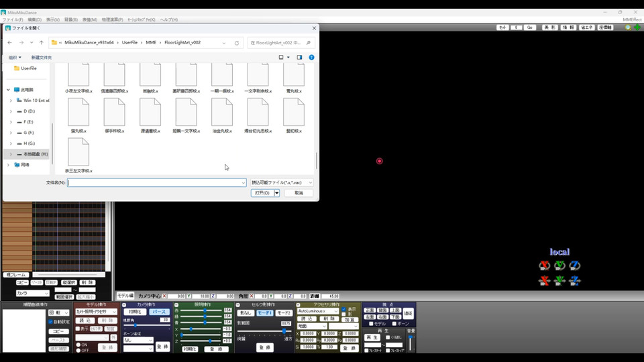Open the 背景(B) menu

click(70, 19)
